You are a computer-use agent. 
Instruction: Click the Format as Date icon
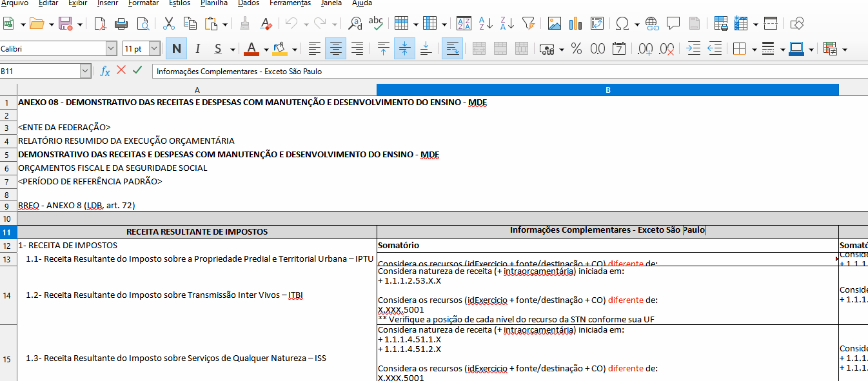[x=619, y=49]
